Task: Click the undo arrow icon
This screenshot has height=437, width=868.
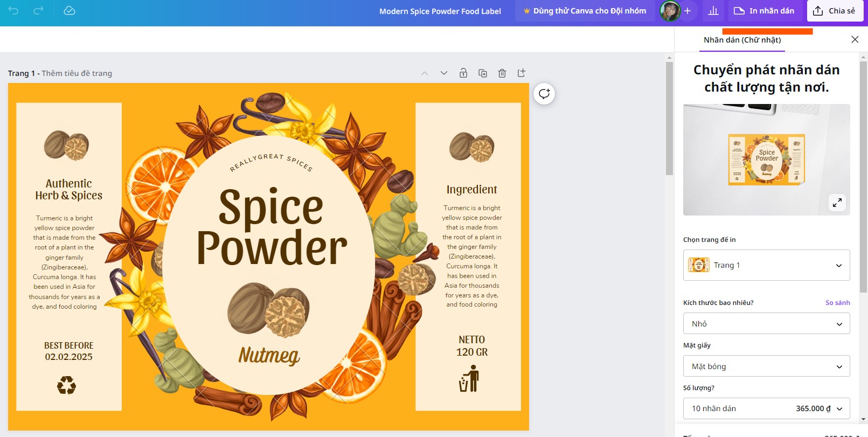Action: [x=13, y=11]
